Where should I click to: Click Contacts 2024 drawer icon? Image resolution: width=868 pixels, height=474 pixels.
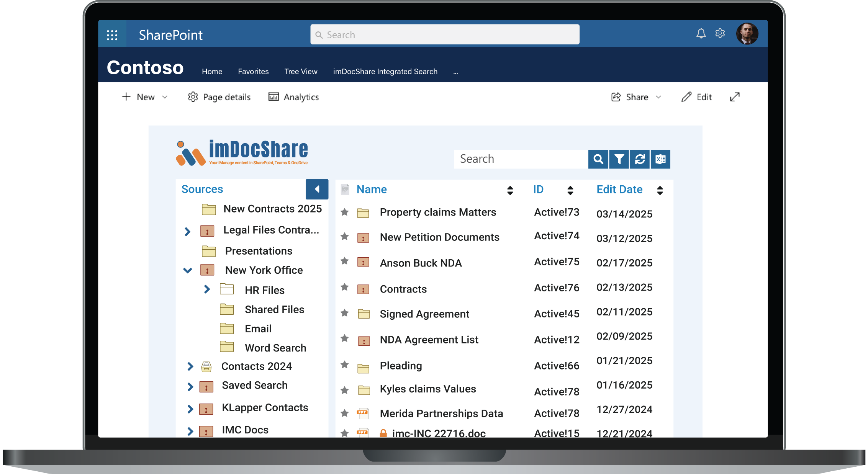coord(206,367)
